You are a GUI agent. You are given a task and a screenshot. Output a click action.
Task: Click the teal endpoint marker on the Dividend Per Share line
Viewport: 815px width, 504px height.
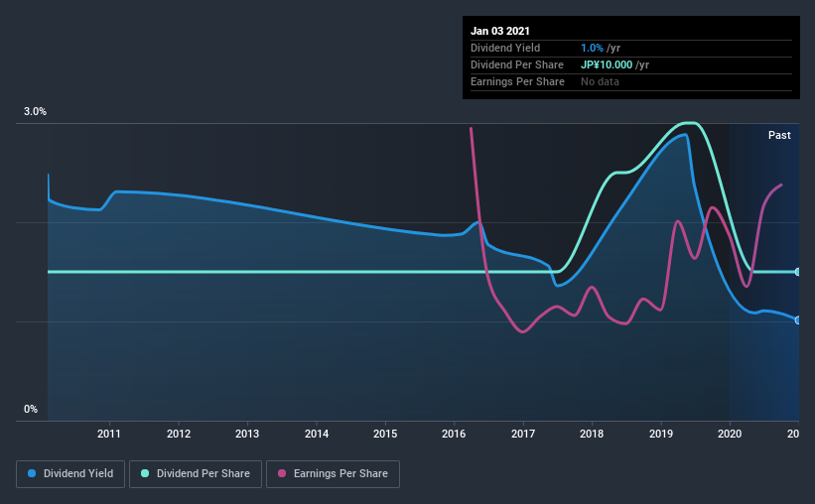coord(797,272)
